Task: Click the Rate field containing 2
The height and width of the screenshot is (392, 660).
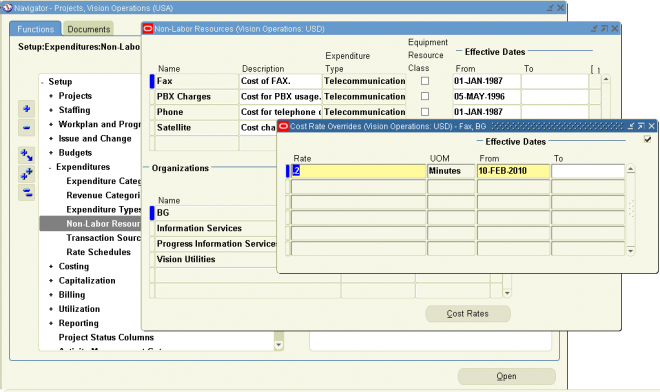Action: pyautogui.click(x=358, y=171)
